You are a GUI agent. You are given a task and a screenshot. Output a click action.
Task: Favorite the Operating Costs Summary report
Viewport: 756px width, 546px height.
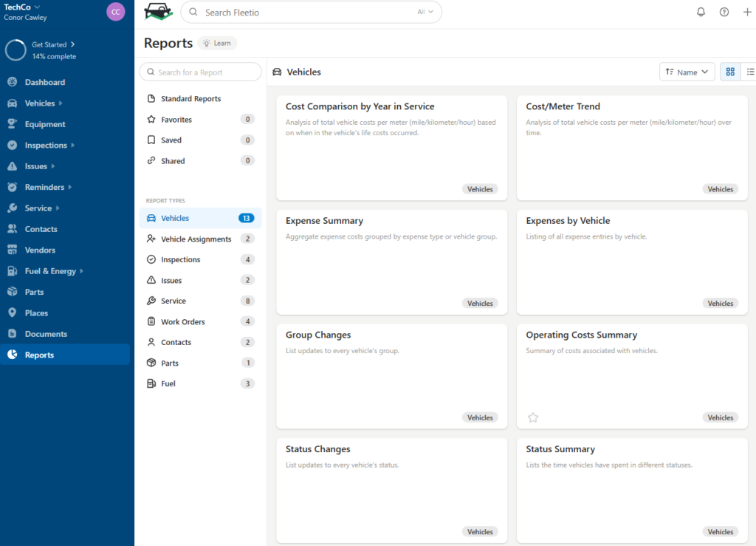pyautogui.click(x=533, y=417)
